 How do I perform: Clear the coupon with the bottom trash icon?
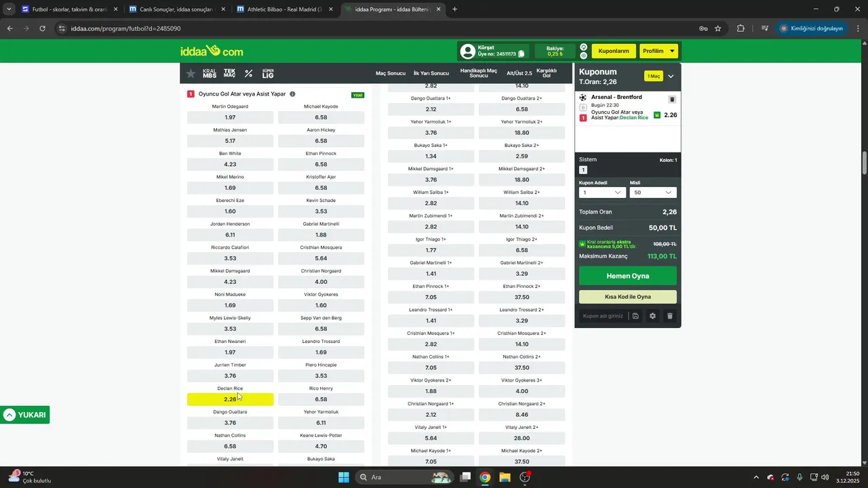(x=670, y=316)
